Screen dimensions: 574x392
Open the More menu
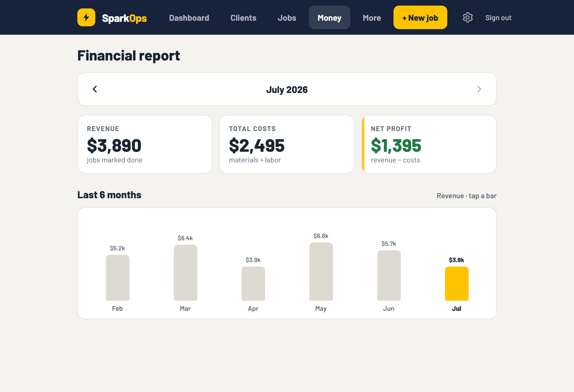pyautogui.click(x=372, y=18)
